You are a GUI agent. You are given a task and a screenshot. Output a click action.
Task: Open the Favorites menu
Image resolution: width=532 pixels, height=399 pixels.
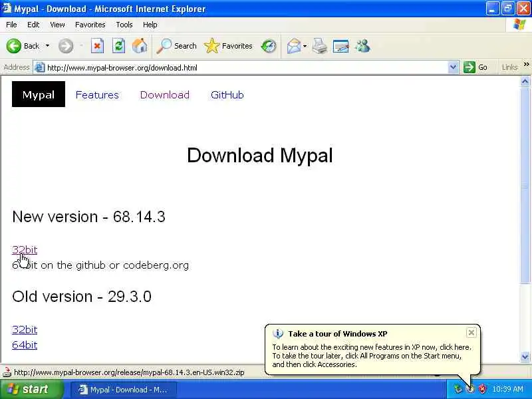click(90, 25)
